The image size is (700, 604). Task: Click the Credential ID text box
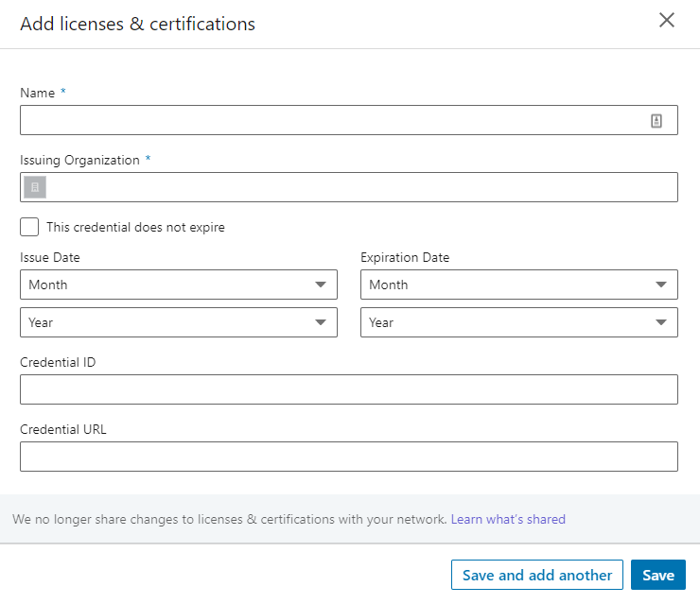349,389
